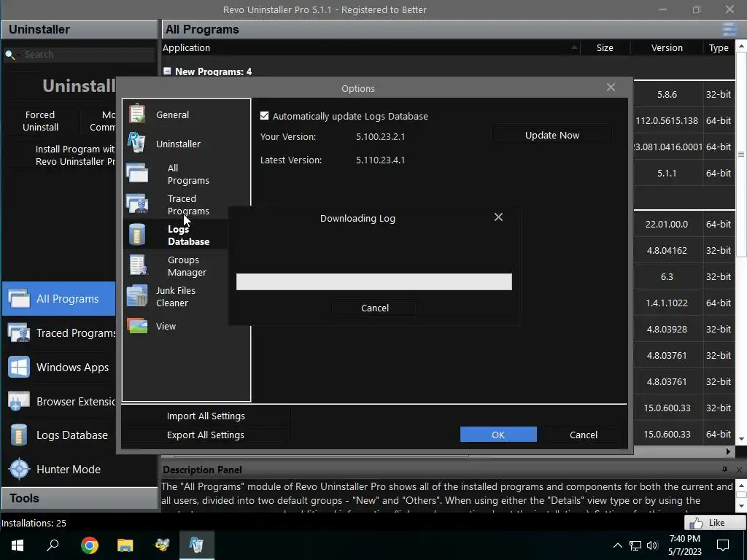Sort by the Version column
This screenshot has height=560, width=747.
click(667, 47)
